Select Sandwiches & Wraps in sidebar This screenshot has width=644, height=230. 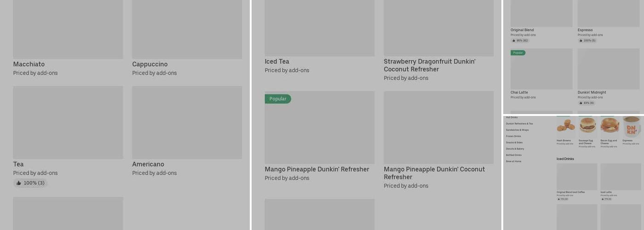pos(517,130)
